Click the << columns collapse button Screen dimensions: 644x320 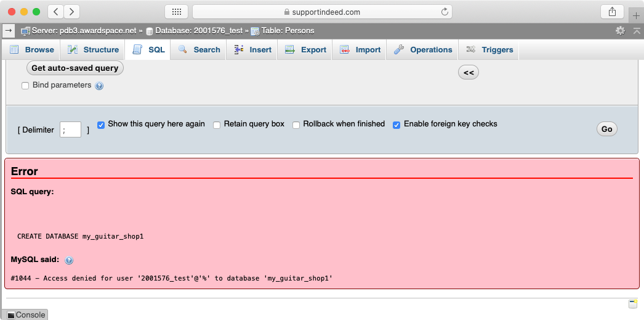(x=468, y=73)
